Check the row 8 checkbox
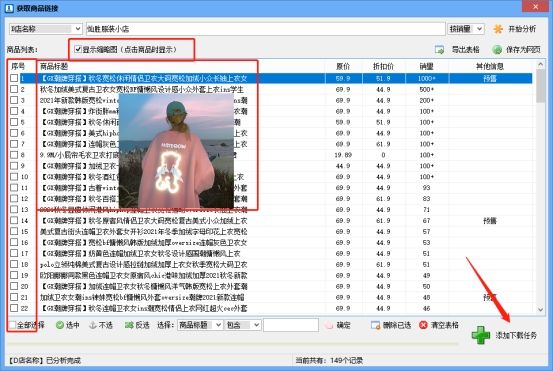 pyautogui.click(x=14, y=154)
